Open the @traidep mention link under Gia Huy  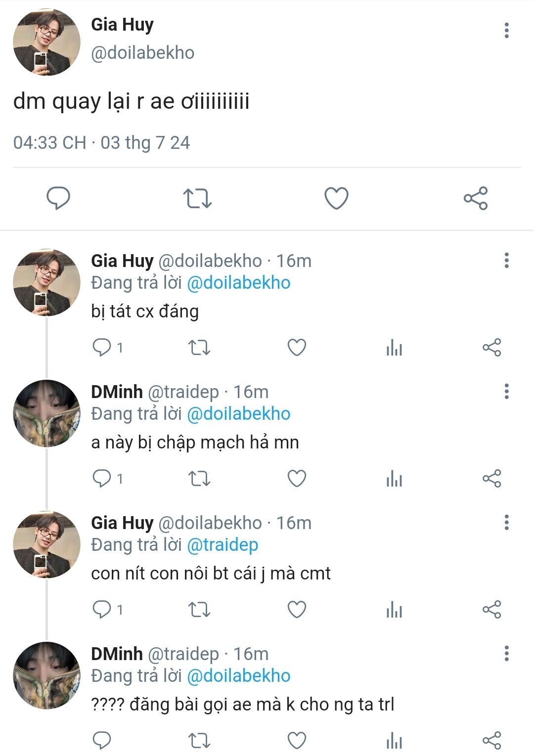pos(222,545)
